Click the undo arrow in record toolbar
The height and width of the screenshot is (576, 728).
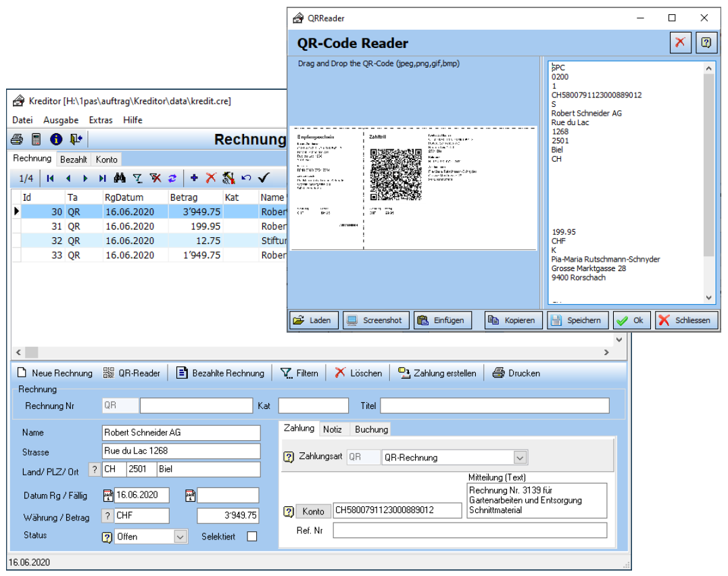(x=246, y=178)
